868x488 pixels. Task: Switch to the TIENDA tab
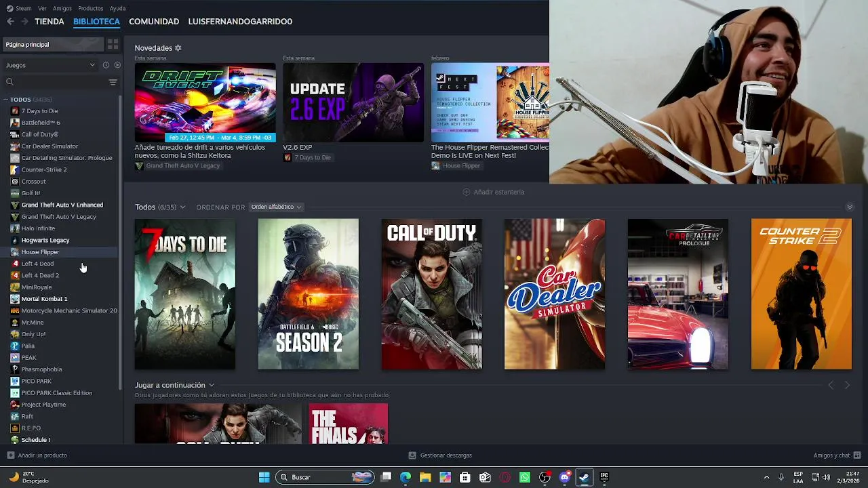50,22
